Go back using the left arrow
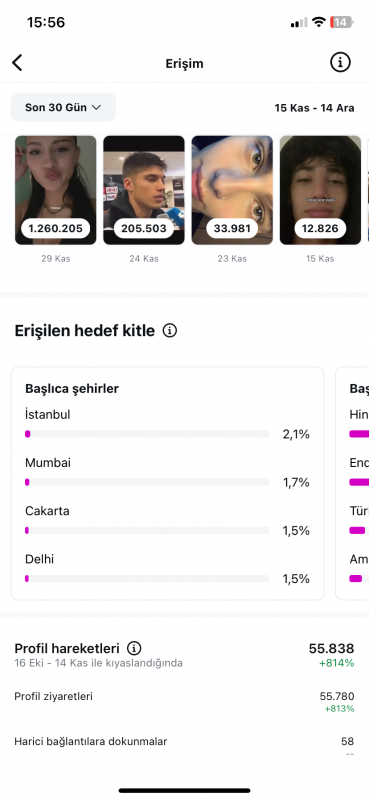 coord(17,63)
